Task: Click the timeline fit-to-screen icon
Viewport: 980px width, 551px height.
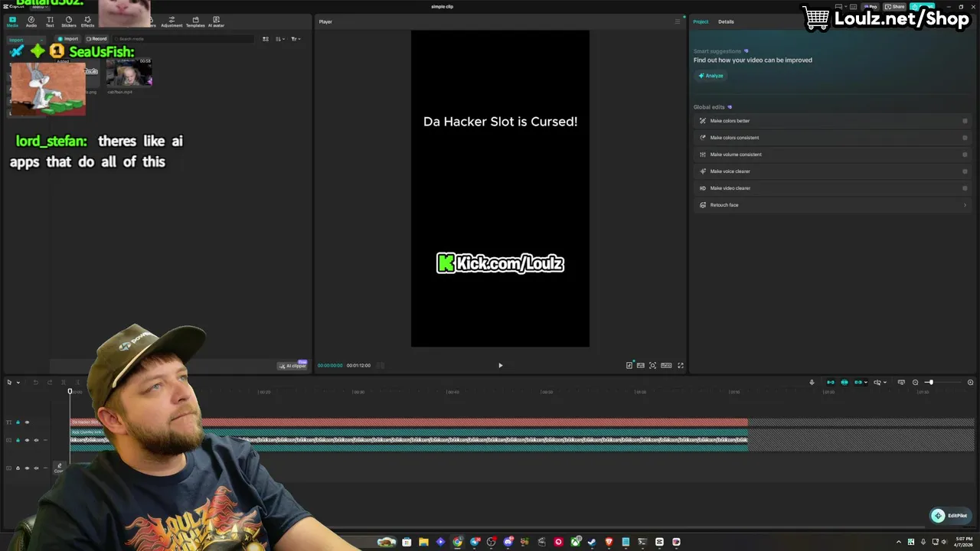Action: pyautogui.click(x=901, y=383)
